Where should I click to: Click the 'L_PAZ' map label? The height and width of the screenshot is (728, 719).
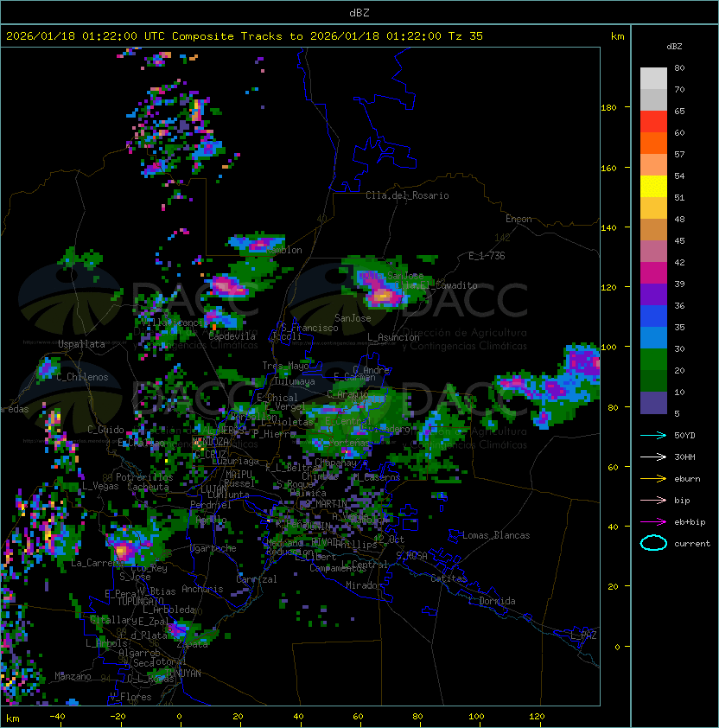[x=583, y=635]
